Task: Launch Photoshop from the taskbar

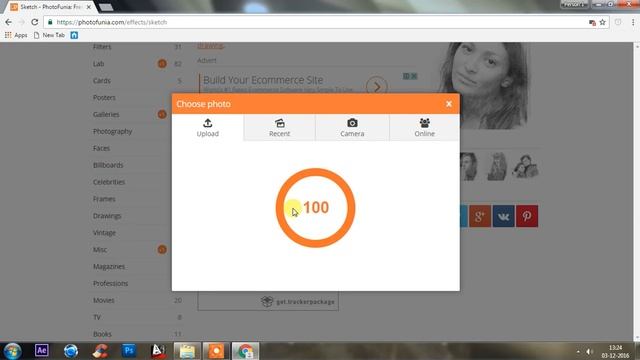Action: pyautogui.click(x=129, y=351)
